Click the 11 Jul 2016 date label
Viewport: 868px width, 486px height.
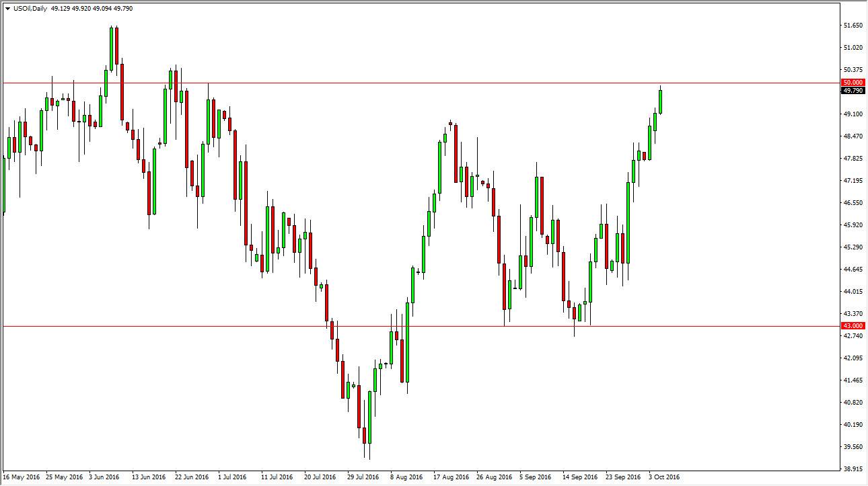coord(277,477)
